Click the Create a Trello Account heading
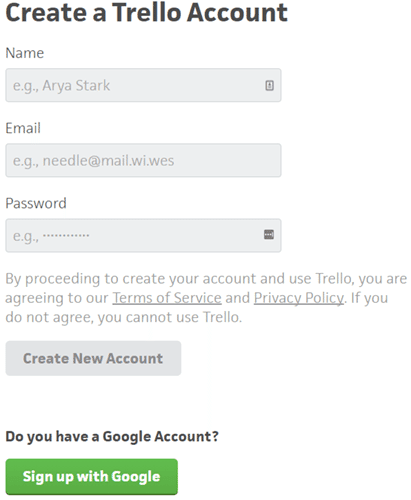 pyautogui.click(x=147, y=13)
